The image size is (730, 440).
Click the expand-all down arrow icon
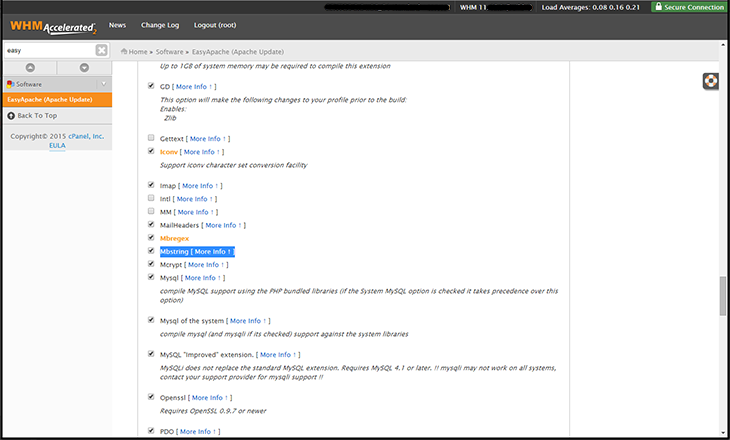click(x=84, y=68)
